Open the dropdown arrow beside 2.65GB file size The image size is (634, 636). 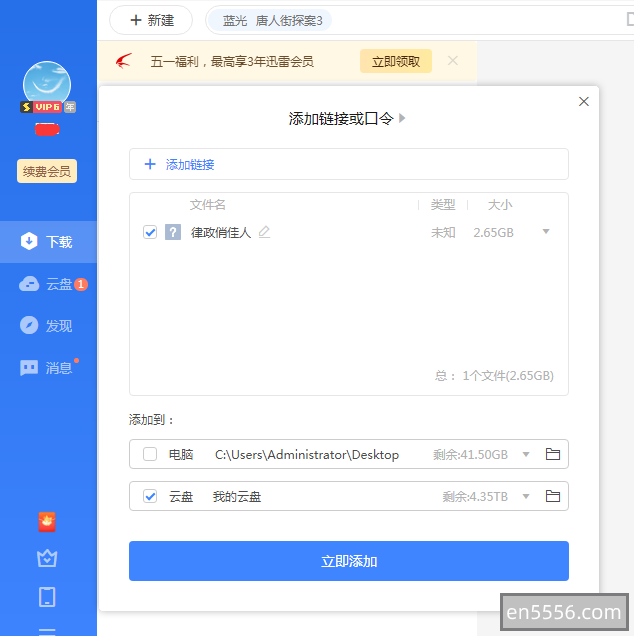(x=546, y=232)
